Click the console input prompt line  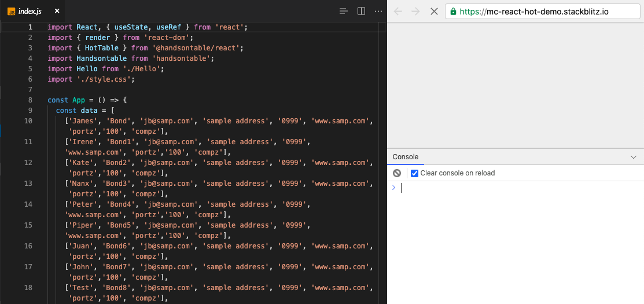point(517,188)
